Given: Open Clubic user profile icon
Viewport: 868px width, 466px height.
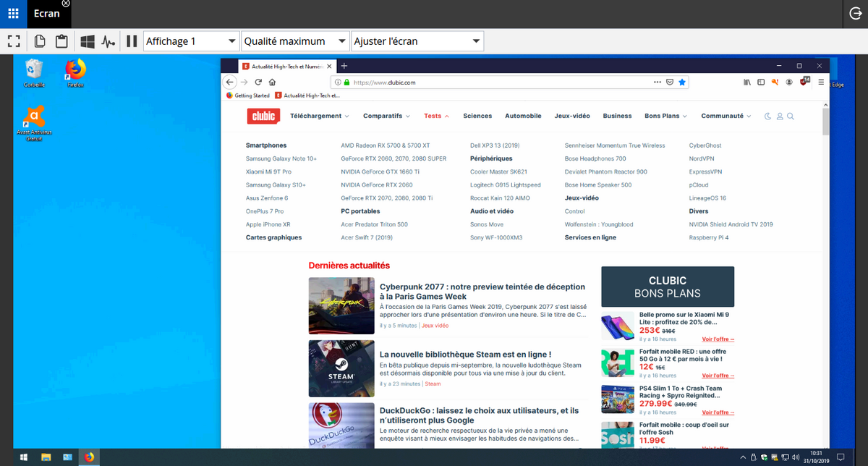Looking at the screenshot, I should [x=780, y=116].
